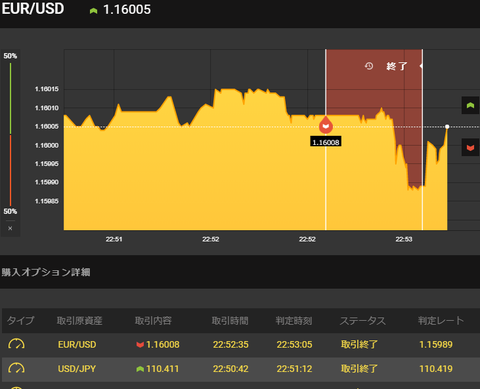
Task: Click EUR/USD in the options table
Action: coord(77,344)
